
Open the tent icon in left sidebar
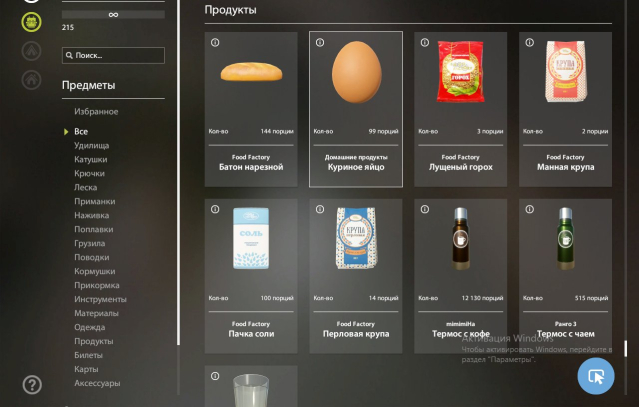point(31,51)
